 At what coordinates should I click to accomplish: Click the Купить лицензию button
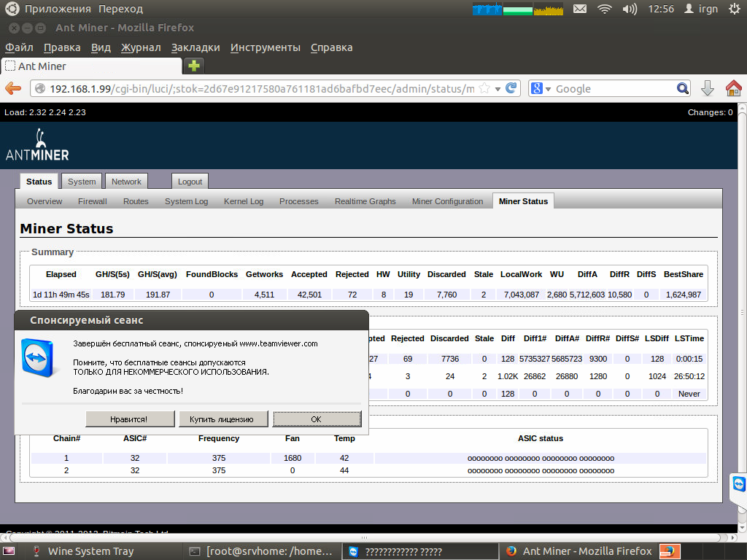tap(223, 419)
